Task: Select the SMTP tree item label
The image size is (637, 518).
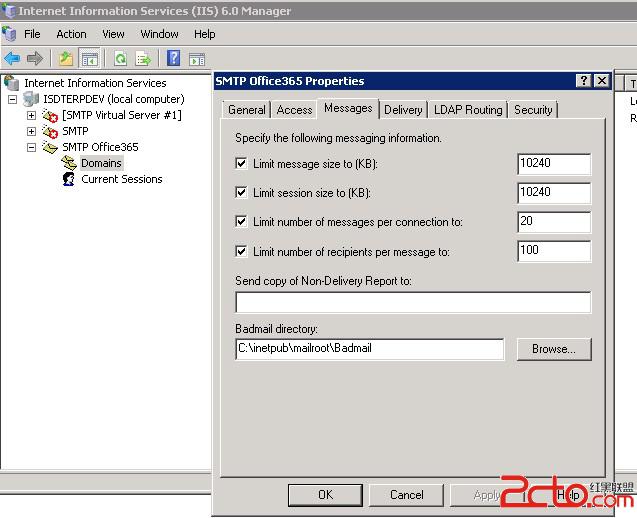Action: pyautogui.click(x=75, y=131)
